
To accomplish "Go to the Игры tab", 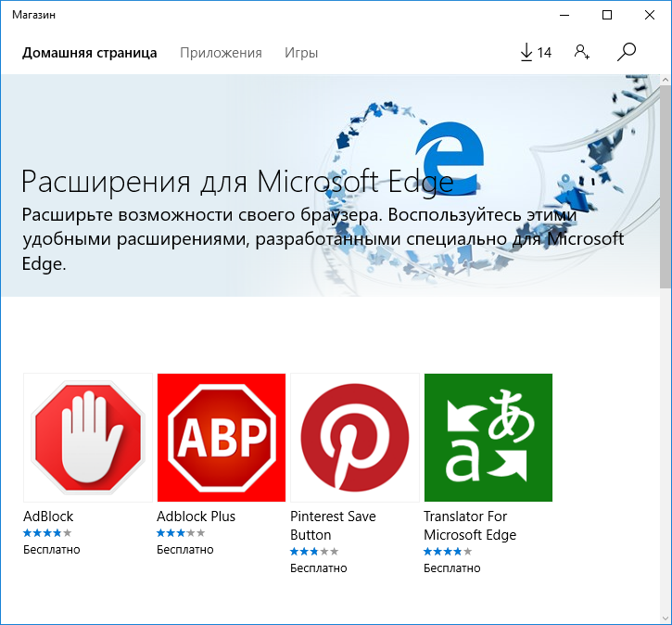I will [x=301, y=53].
